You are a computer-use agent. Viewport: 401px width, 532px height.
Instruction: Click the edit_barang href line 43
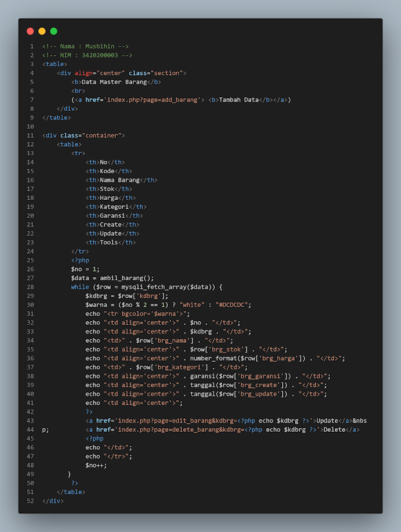point(226,421)
